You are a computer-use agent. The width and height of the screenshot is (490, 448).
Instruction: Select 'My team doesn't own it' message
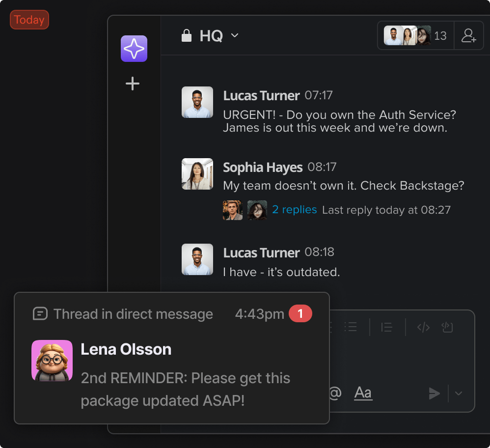pyautogui.click(x=343, y=186)
